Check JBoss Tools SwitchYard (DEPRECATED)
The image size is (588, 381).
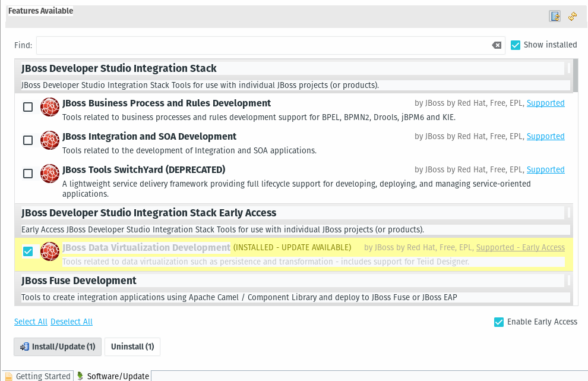[28, 174]
